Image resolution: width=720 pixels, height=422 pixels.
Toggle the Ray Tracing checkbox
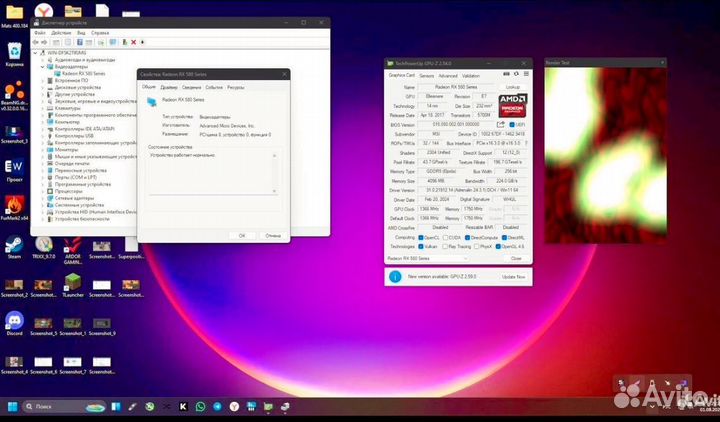445,247
